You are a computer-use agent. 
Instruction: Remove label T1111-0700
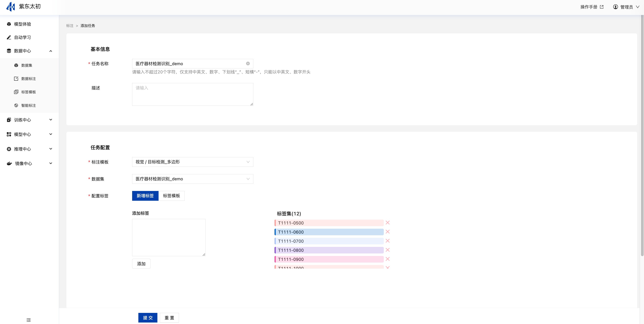(387, 241)
